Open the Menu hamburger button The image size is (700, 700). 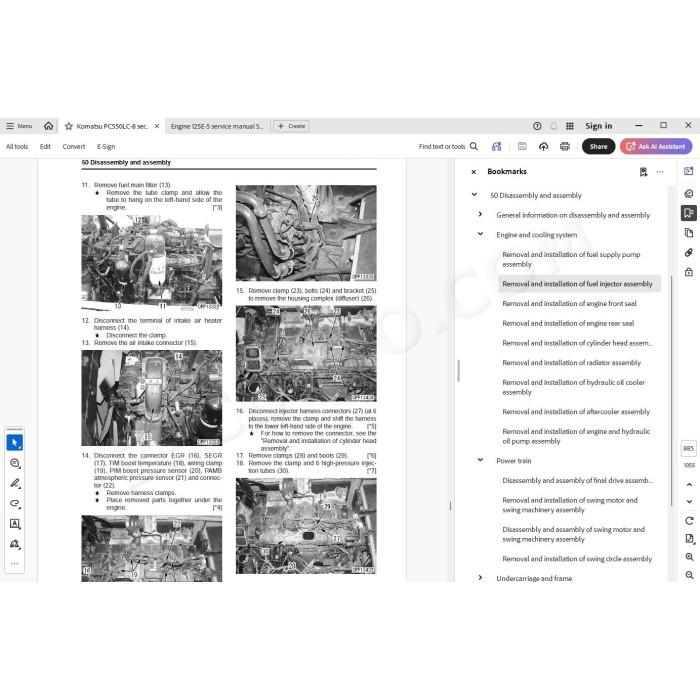click(x=19, y=126)
